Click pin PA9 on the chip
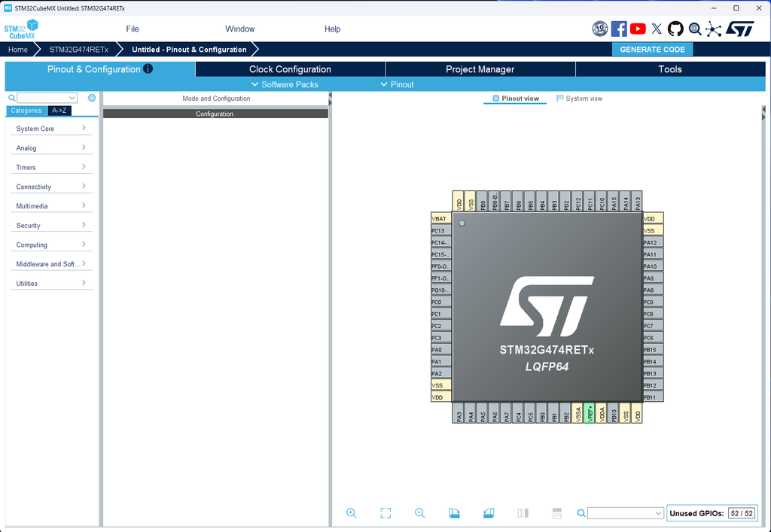771x532 pixels. 652,278
